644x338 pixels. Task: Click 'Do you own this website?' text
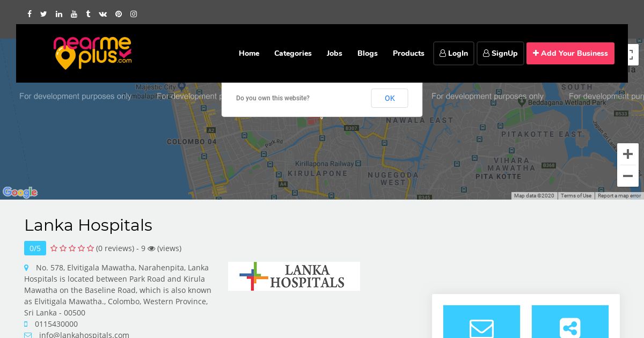(273, 98)
